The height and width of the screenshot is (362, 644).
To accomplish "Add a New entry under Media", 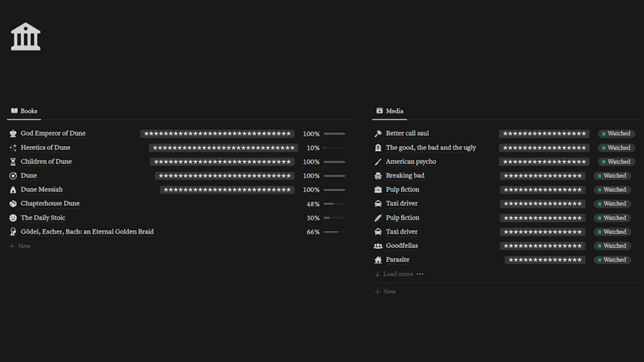I will pos(389,292).
